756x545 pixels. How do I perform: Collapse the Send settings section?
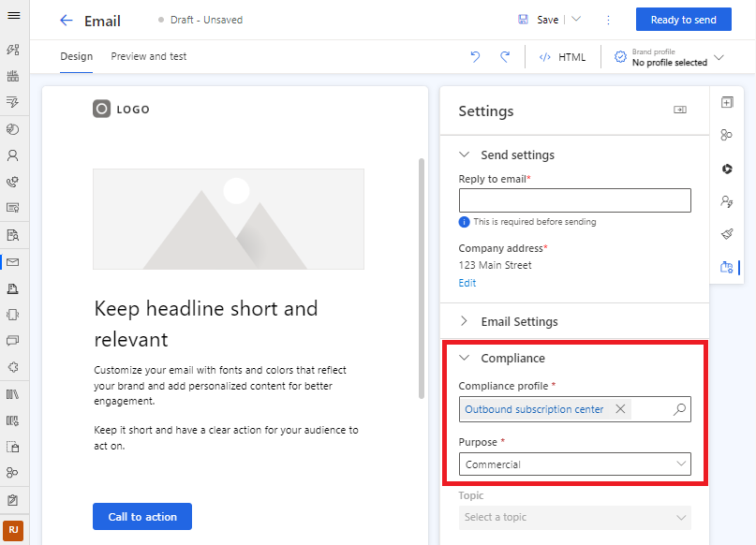[464, 155]
